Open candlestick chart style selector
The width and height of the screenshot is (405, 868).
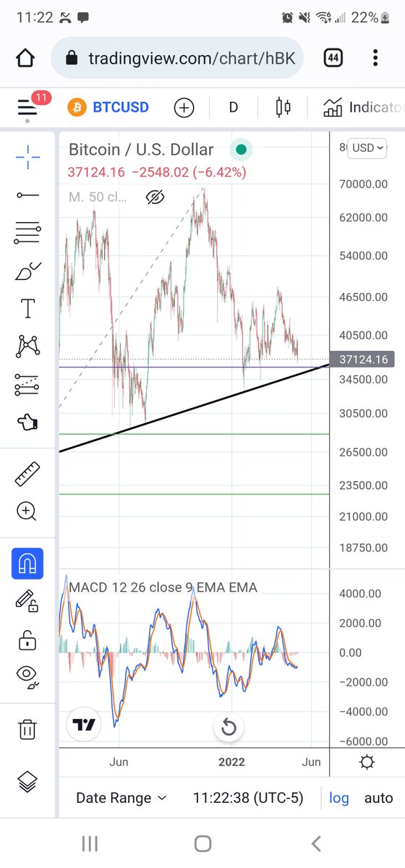[283, 108]
